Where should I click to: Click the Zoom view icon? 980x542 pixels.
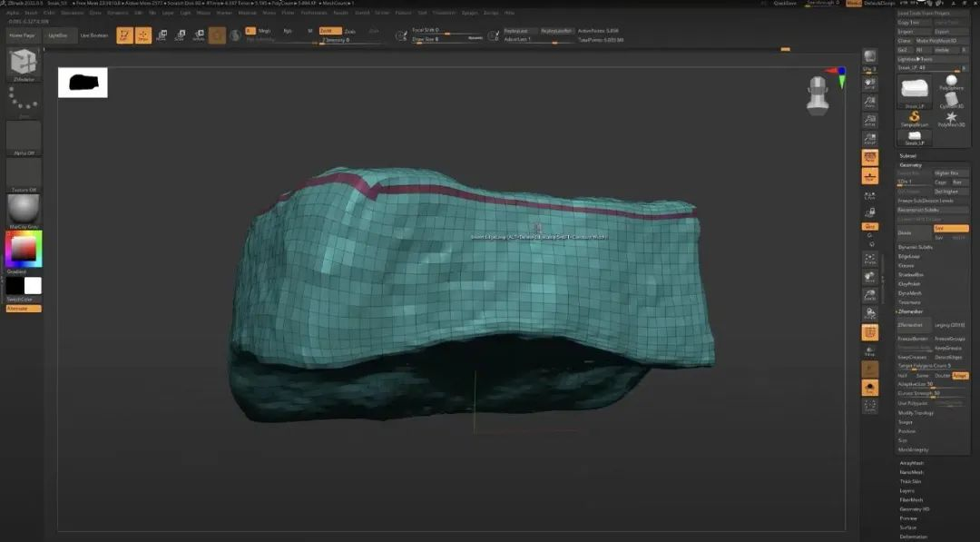click(x=869, y=102)
